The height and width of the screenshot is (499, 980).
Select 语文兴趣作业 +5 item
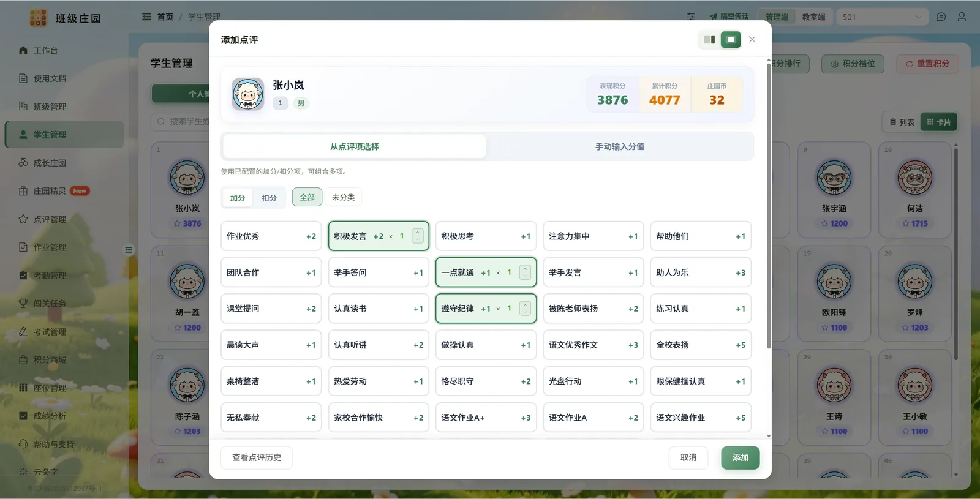coord(701,418)
